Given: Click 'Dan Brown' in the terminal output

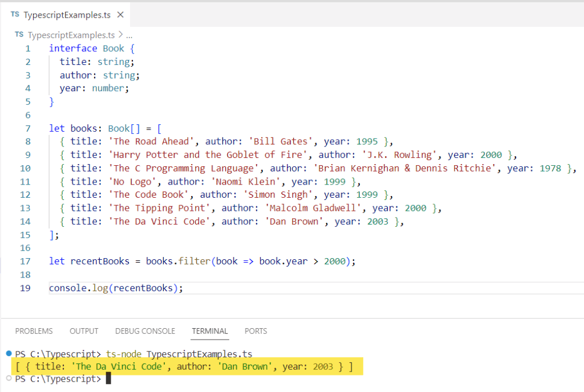Looking at the screenshot, I should [x=245, y=367].
